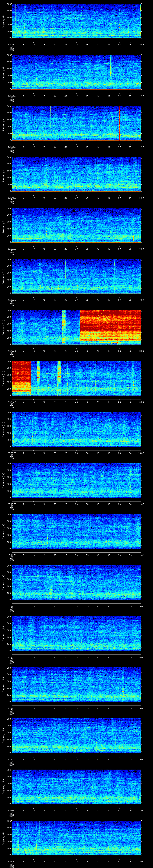Click the '20:11:00' start time label
Viewport: 153px width, 868px height.
[12, 555]
